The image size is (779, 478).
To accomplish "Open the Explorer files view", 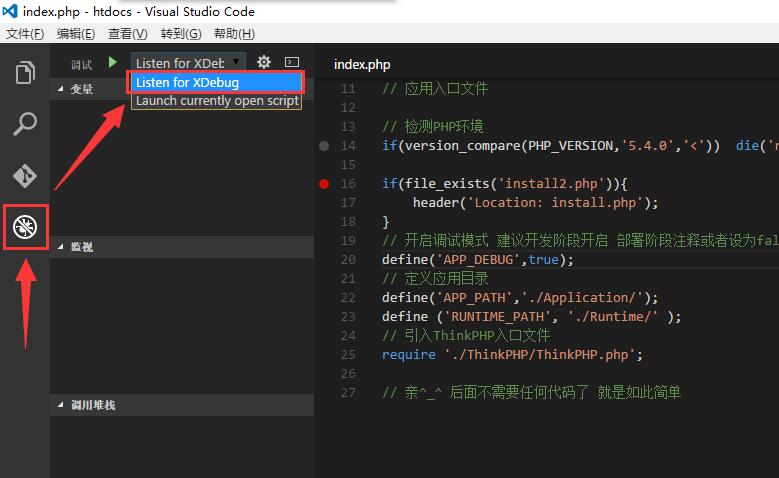I will click(25, 73).
